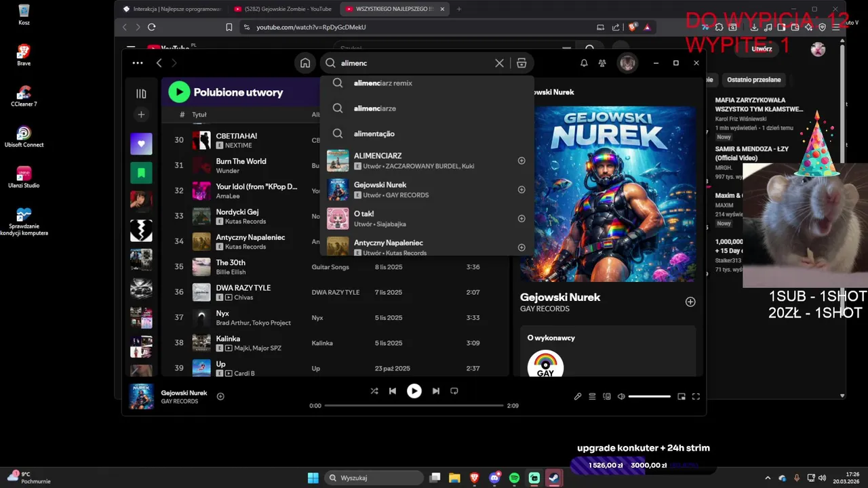Click the Brave address bar URL
This screenshot has height=488, width=868.
pos(311,27)
